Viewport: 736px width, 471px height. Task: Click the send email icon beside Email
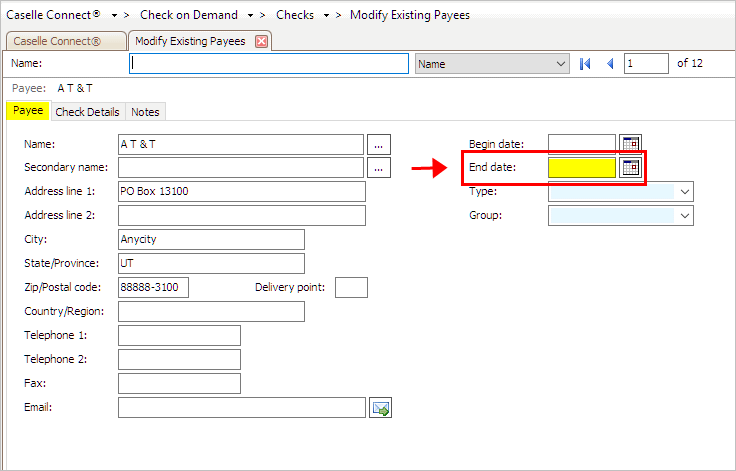pos(380,407)
